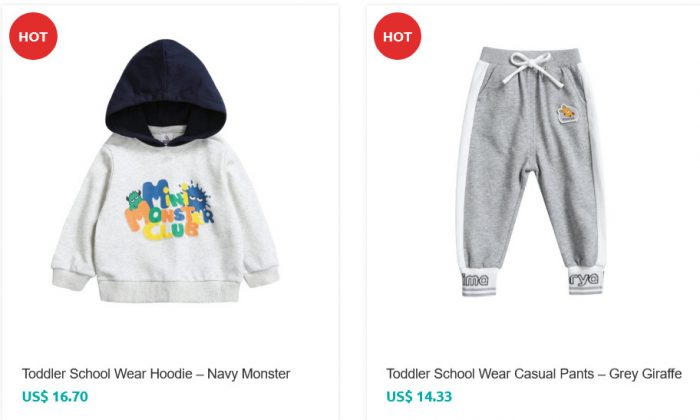700x420 pixels.
Task: Open Toddler School Wear Casual Pants – Grey Giraffe link
Action: (x=534, y=374)
